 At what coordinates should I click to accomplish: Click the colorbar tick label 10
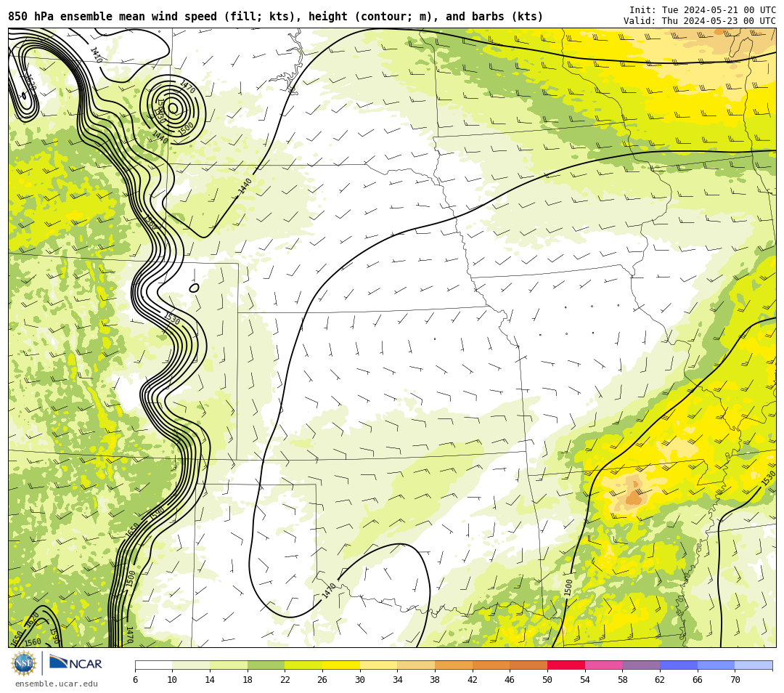click(x=173, y=679)
